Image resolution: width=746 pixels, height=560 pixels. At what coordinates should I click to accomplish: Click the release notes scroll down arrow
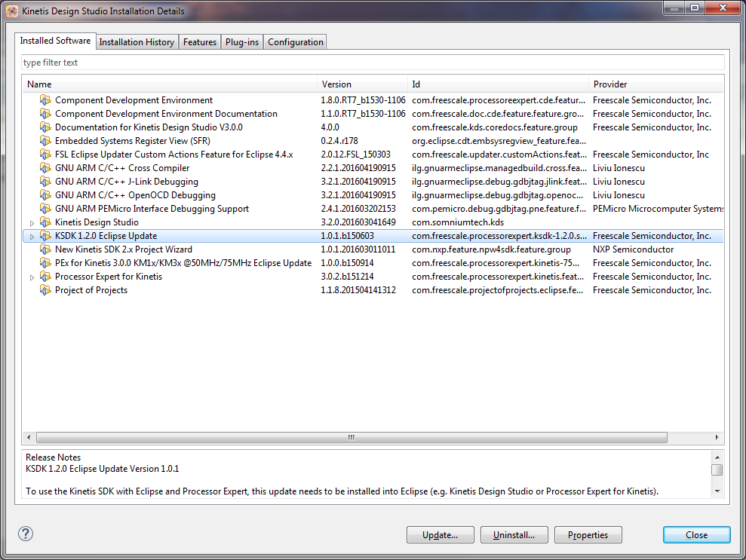click(x=717, y=491)
